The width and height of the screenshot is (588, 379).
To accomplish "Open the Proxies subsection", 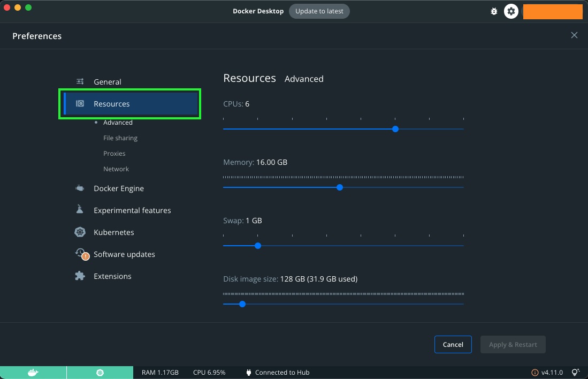I will (x=114, y=154).
